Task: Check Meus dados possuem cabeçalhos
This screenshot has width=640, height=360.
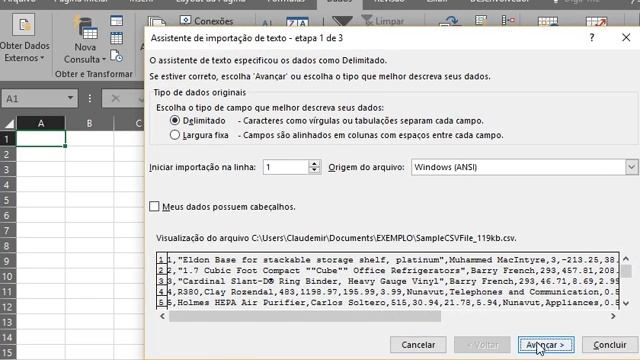Action: click(x=154, y=207)
